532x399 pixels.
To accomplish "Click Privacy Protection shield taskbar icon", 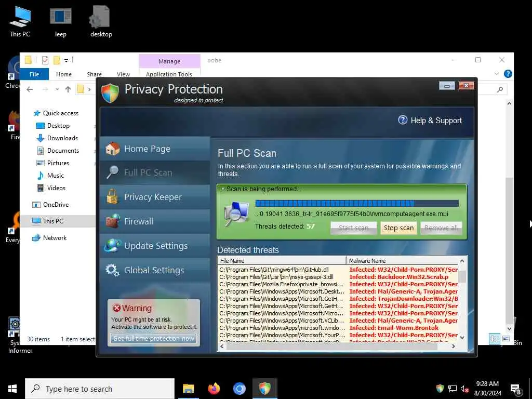I will (x=264, y=389).
